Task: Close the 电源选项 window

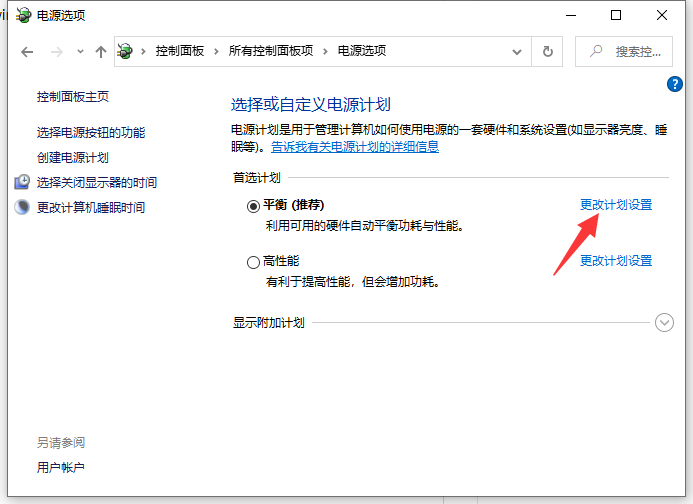Action: click(x=662, y=15)
